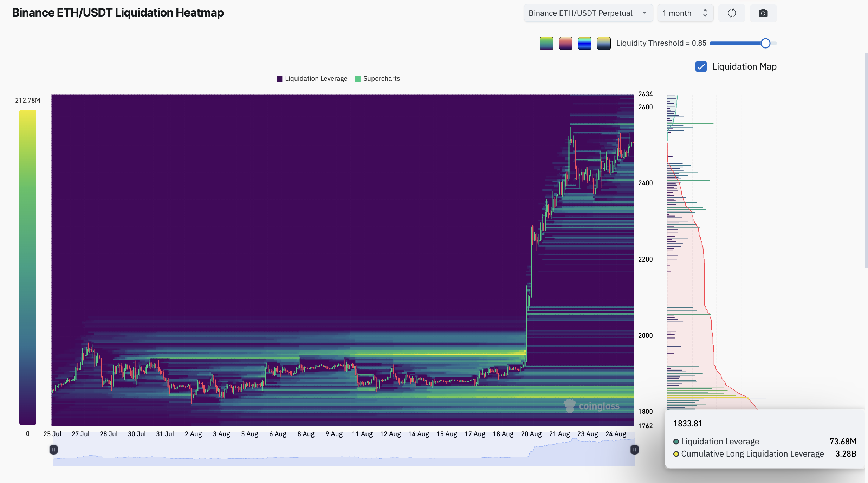Viewport: 868px width, 483px height.
Task: Open the Binance ETH/USDT Perpetual dropdown
Action: coord(588,13)
